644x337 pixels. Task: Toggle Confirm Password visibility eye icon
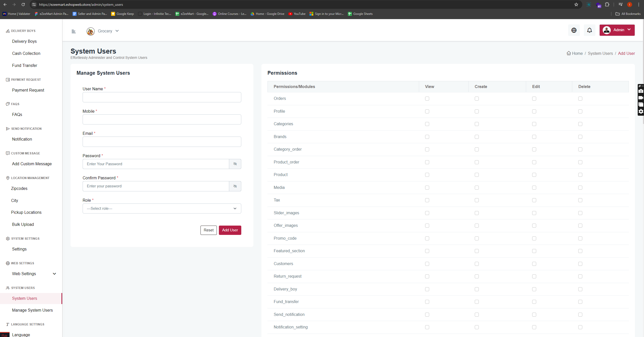pyautogui.click(x=235, y=186)
